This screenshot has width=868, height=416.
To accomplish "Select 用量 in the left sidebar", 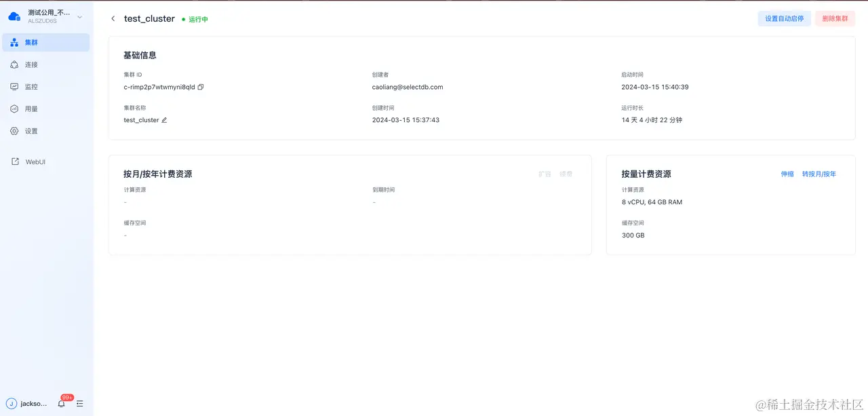I will coord(31,109).
